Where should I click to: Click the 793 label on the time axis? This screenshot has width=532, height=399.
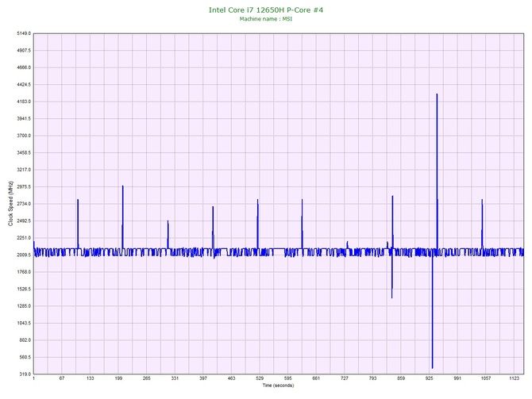point(372,378)
